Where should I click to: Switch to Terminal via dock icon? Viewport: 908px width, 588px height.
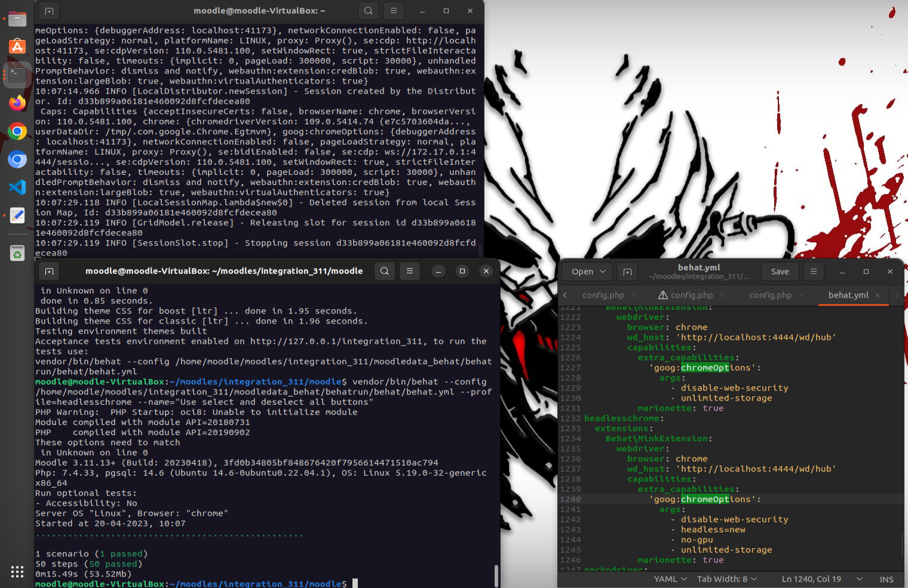(17, 75)
